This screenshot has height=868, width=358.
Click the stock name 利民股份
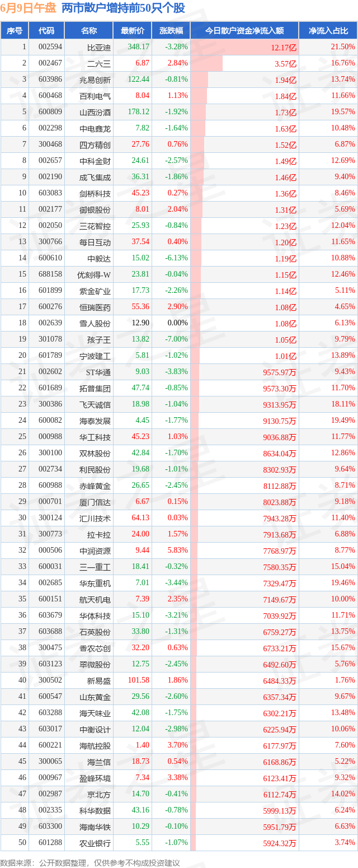(x=95, y=469)
